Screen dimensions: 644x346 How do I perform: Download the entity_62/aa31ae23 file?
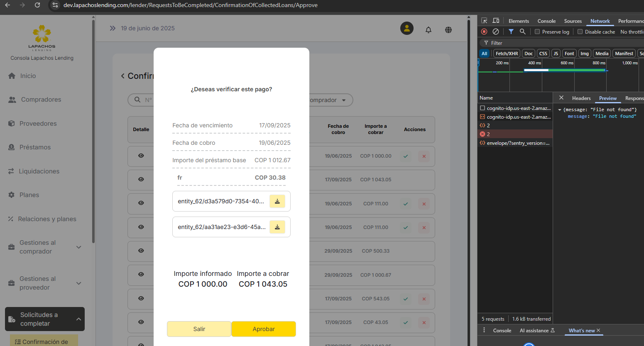[277, 227]
